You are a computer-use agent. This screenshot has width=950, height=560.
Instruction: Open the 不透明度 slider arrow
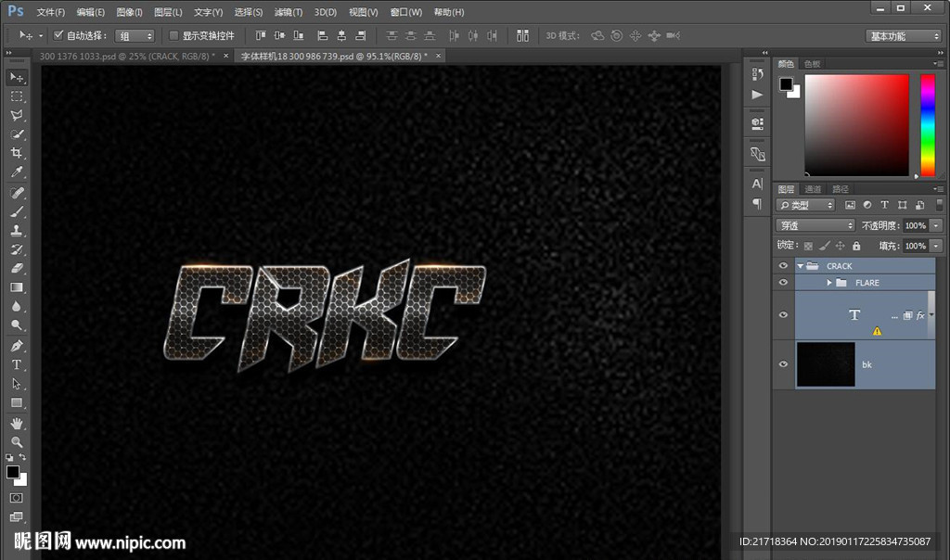click(x=936, y=226)
